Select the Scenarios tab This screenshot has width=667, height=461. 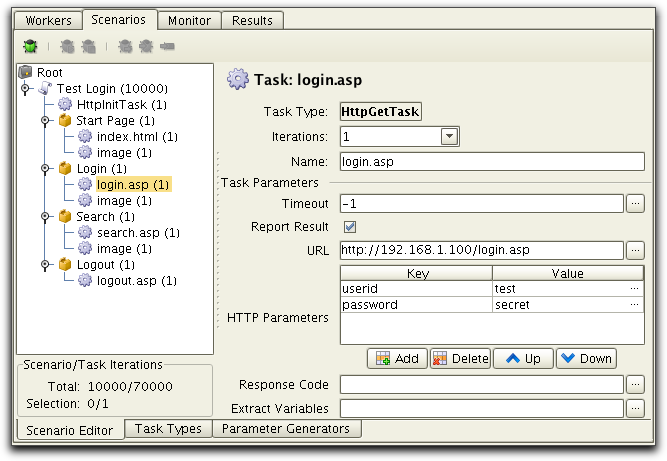point(119,20)
